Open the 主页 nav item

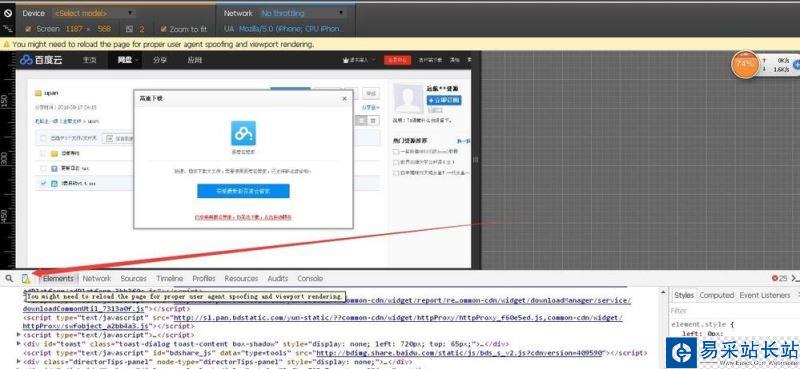89,60
